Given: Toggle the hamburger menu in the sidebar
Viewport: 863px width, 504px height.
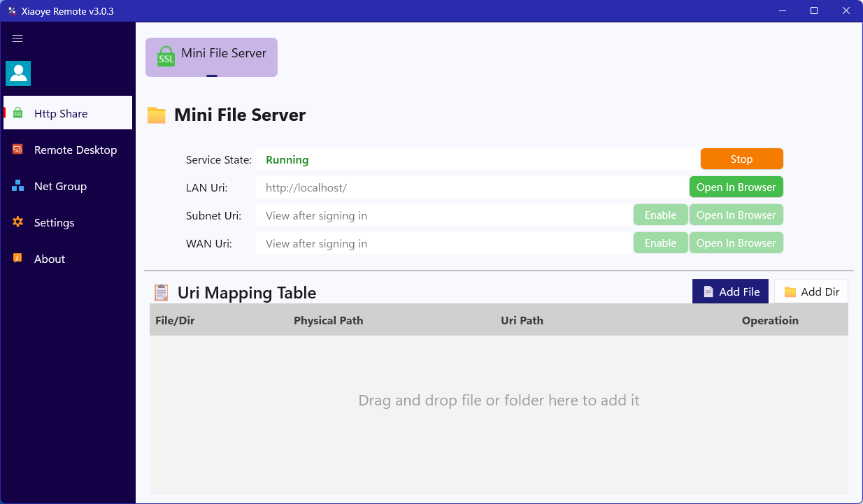Looking at the screenshot, I should (x=18, y=39).
